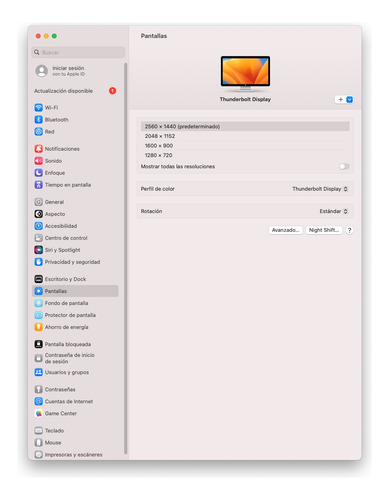
Task: Select Pantallas in the sidebar
Action: coord(75,291)
